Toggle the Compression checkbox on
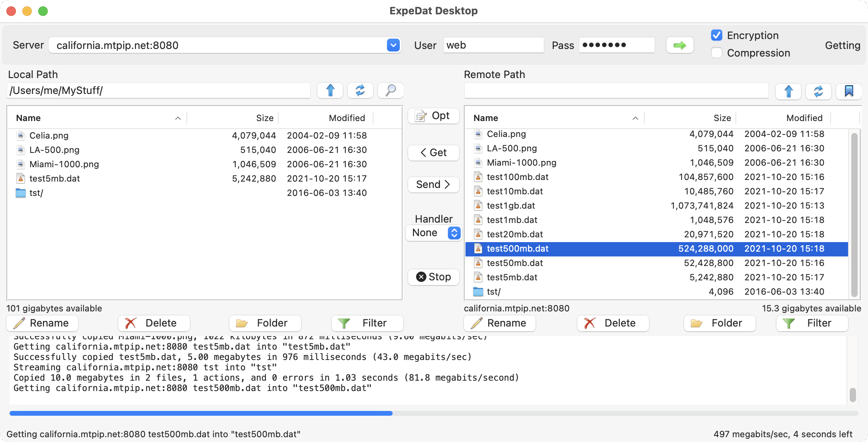 [x=716, y=53]
